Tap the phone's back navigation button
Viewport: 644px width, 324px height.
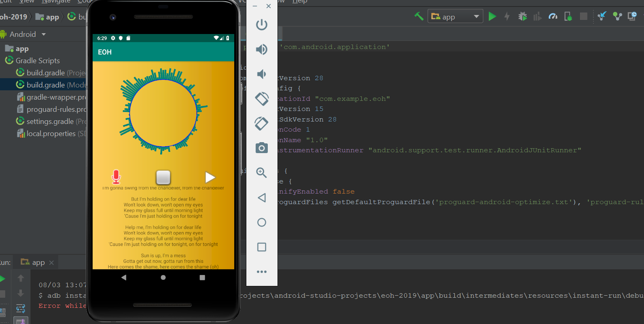click(x=124, y=277)
